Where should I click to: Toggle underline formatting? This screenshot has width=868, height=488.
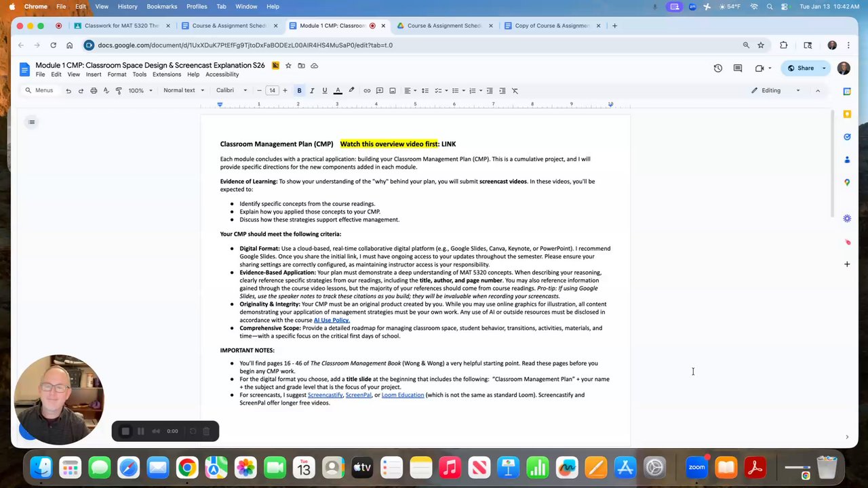click(325, 90)
